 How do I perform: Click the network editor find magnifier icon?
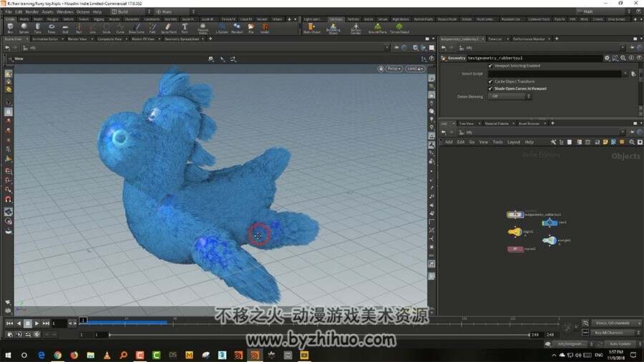pos(632,142)
